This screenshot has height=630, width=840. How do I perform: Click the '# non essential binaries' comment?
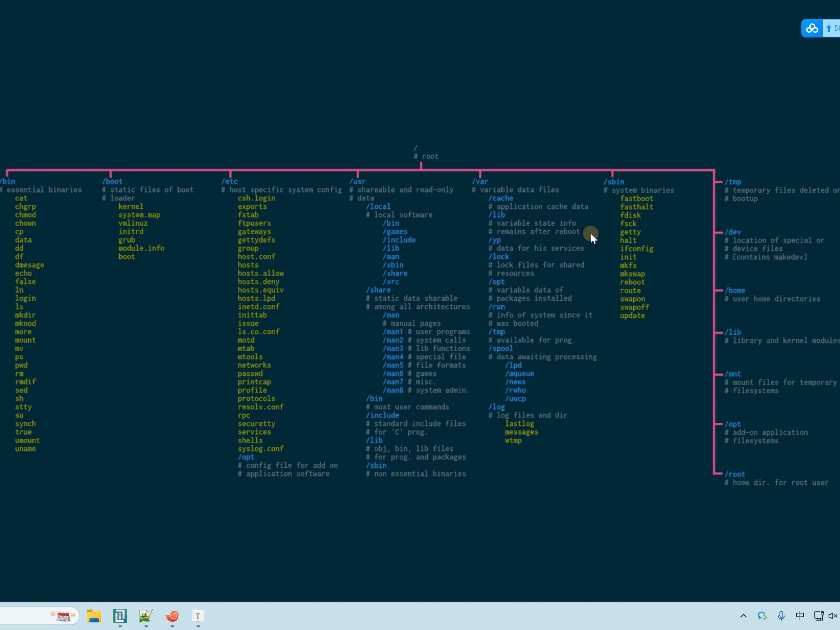tap(416, 474)
